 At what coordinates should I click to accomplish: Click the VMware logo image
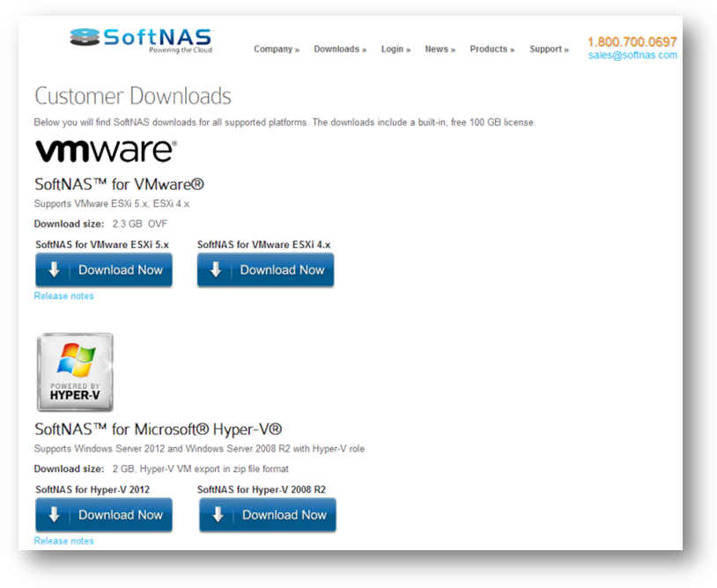click(106, 151)
